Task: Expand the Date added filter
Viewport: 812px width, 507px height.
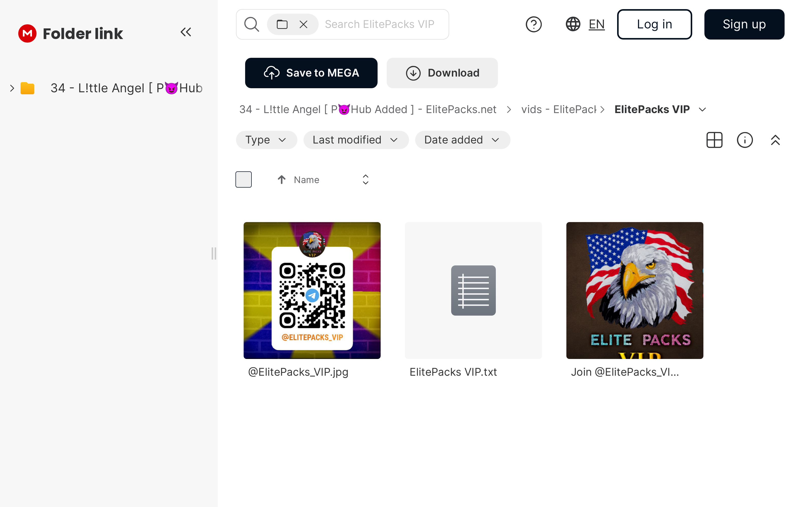Action: (x=462, y=140)
